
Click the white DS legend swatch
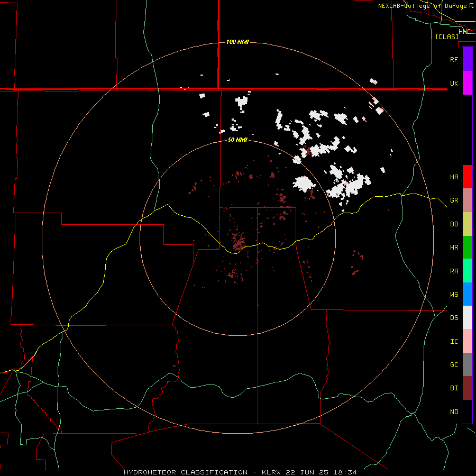click(x=467, y=317)
